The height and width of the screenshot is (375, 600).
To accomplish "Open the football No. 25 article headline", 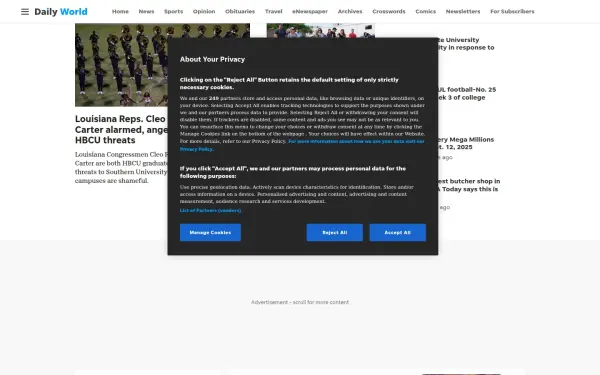I will coord(467,93).
